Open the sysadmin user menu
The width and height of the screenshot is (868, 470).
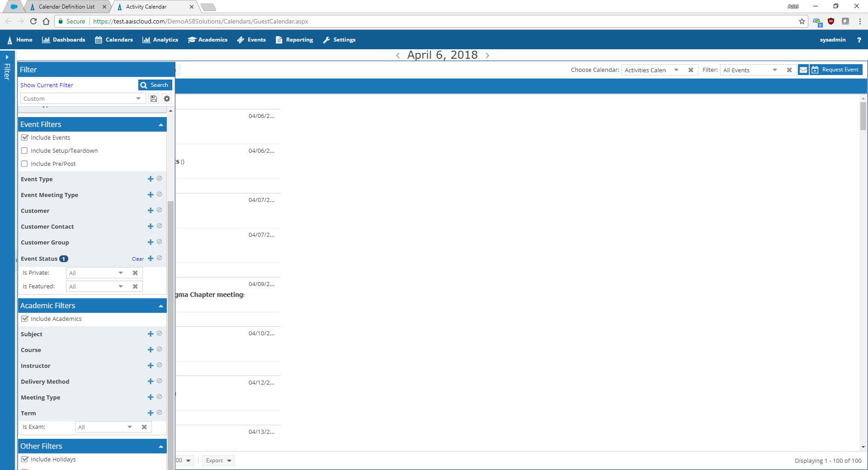833,40
